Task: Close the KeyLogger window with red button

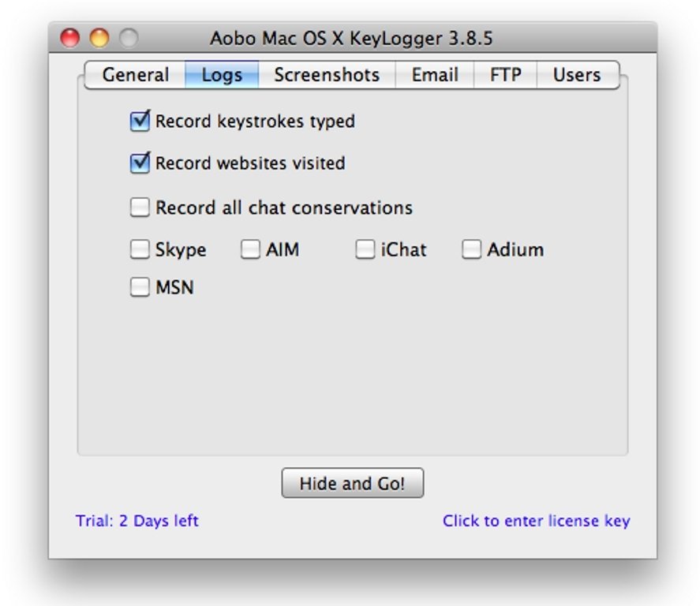Action: [70, 38]
